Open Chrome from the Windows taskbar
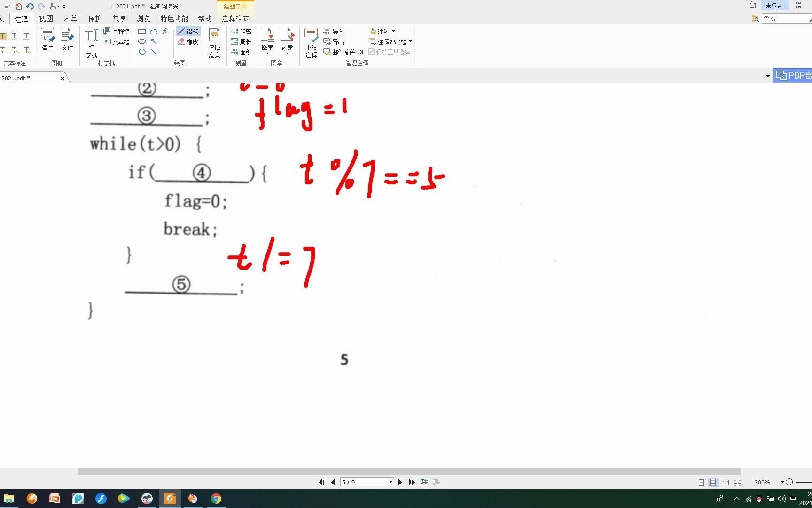 coord(216,499)
